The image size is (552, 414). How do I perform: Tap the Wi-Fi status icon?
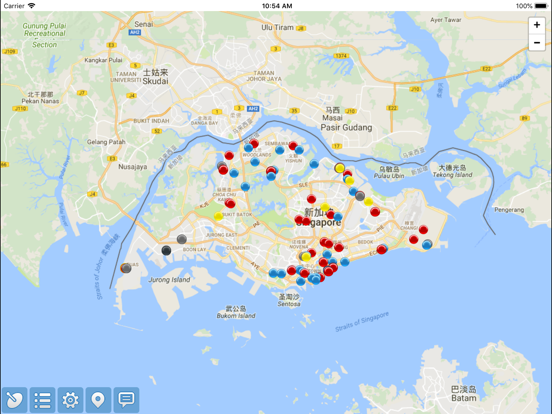click(31, 6)
